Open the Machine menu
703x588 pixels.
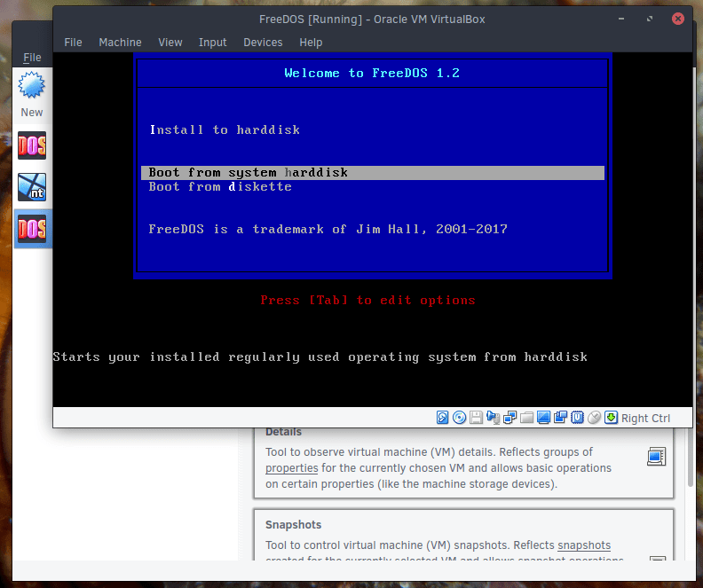pyautogui.click(x=120, y=43)
